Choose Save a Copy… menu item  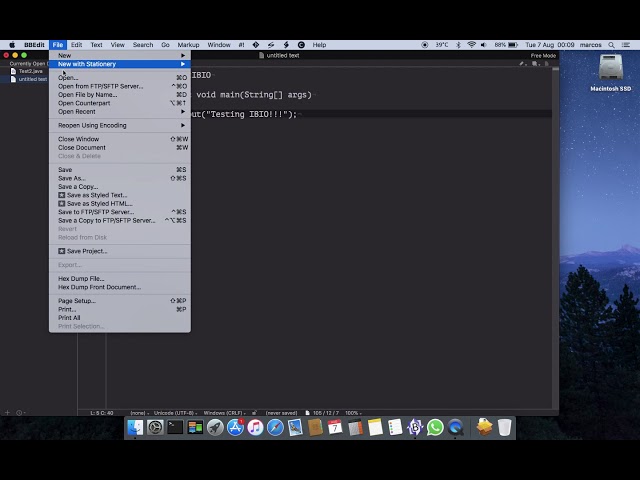pyautogui.click(x=120, y=187)
